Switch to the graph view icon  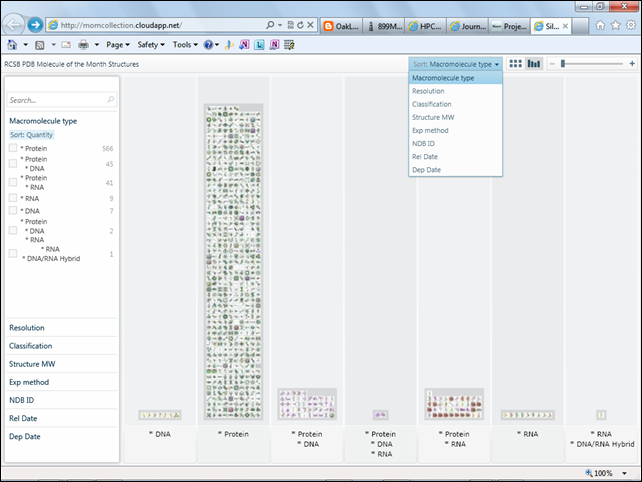click(x=534, y=64)
